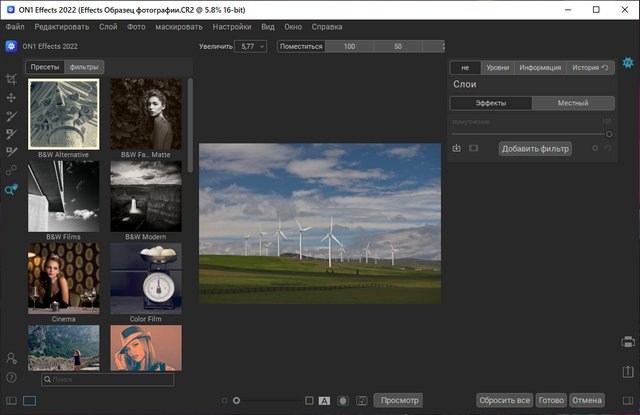Viewport: 640px width, 415px height.
Task: Open the zoom percentage dropdown 5,77
Action: [249, 47]
